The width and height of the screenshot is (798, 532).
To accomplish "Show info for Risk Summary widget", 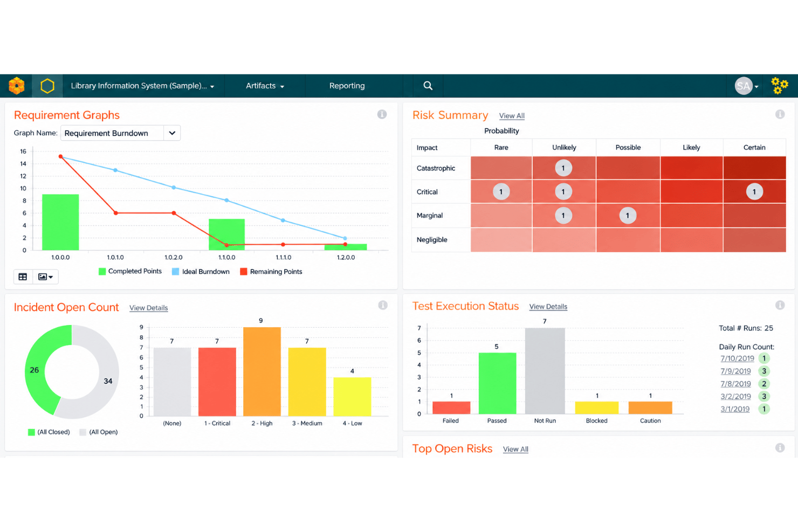I will coord(780,114).
